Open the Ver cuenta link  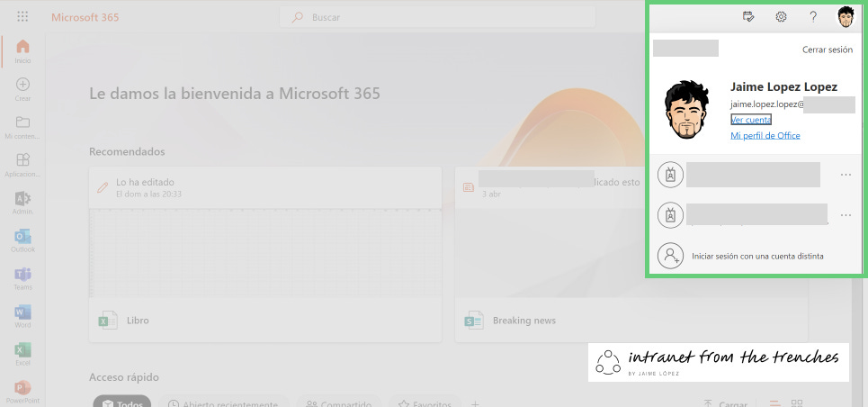[751, 119]
